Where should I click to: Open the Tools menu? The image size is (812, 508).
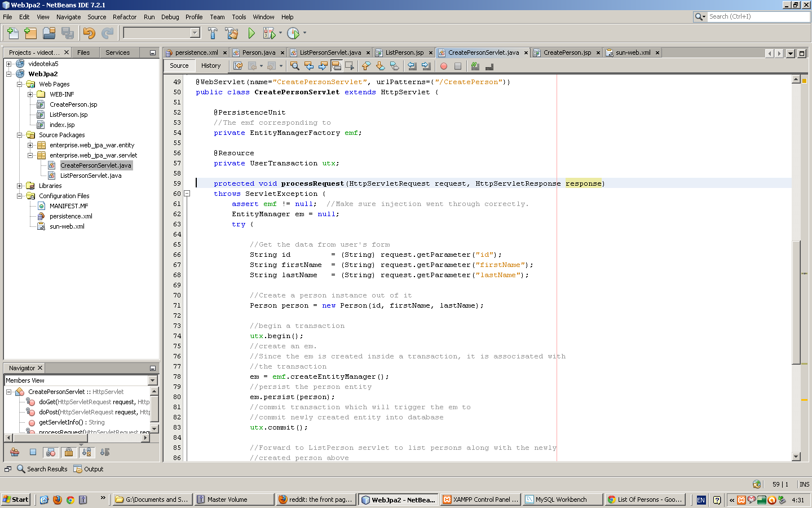click(x=239, y=17)
